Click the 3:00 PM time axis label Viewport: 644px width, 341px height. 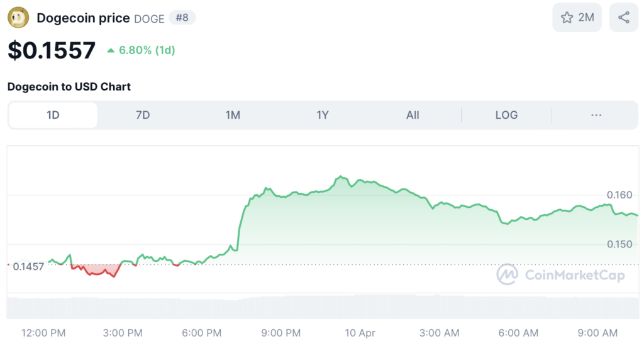(123, 333)
